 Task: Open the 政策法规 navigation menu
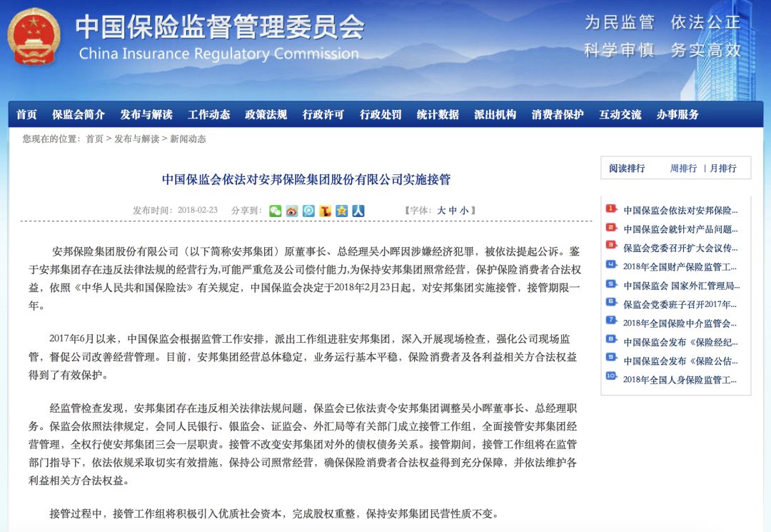pos(266,114)
